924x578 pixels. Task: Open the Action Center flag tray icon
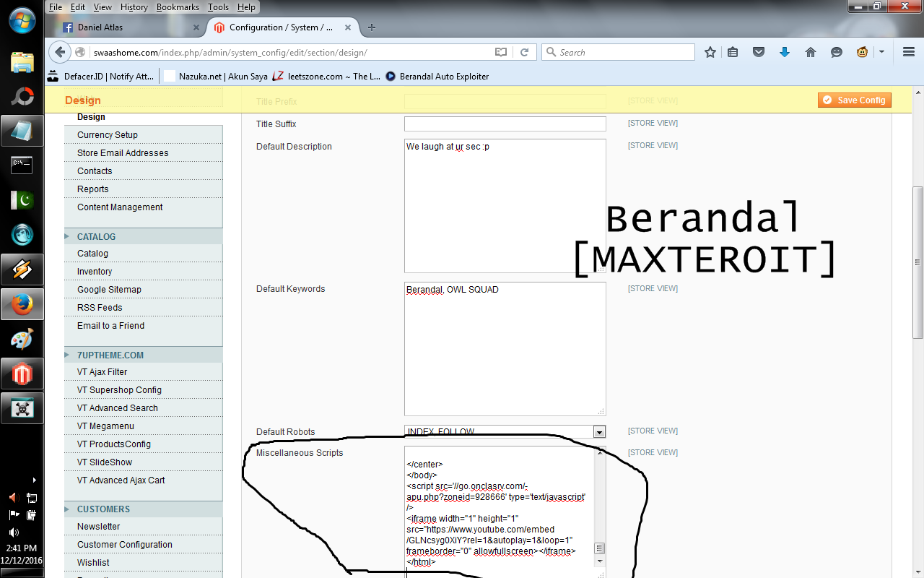pyautogui.click(x=14, y=515)
